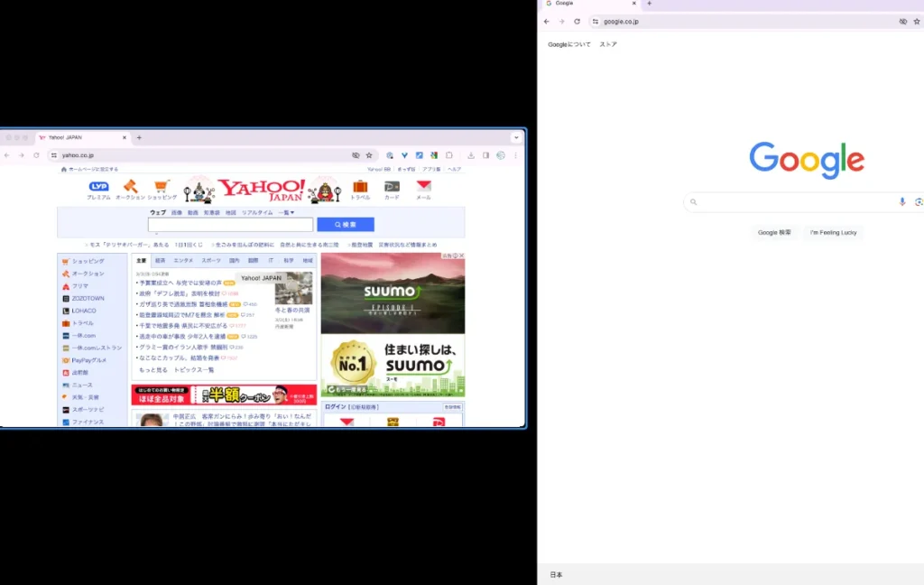Select the 地図 search tab

pyautogui.click(x=230, y=212)
